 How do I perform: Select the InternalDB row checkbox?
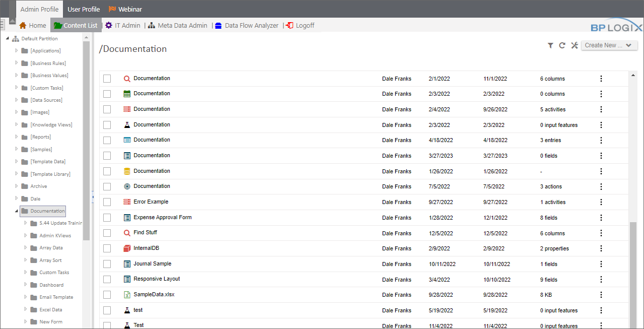[107, 248]
